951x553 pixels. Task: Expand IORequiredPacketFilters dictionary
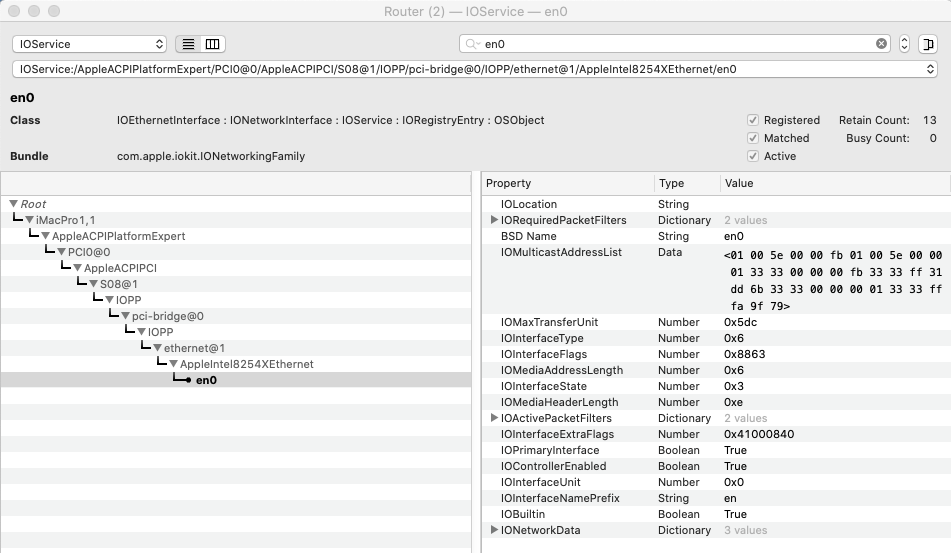(494, 220)
